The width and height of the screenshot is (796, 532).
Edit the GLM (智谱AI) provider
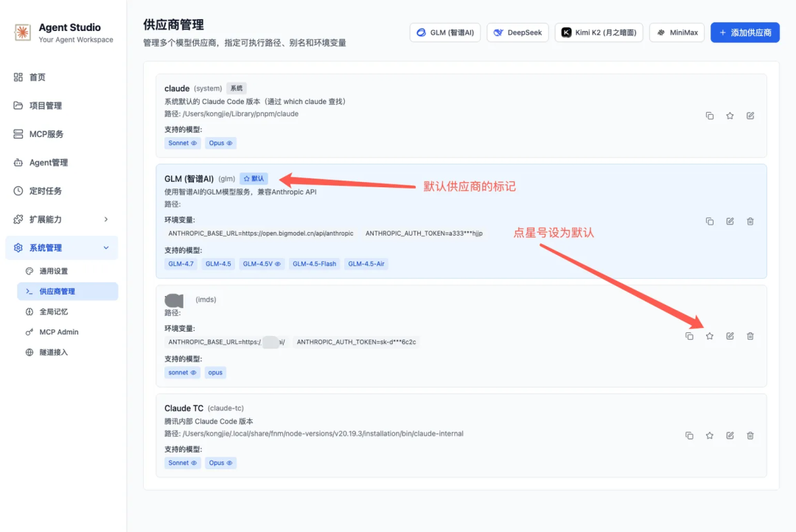[x=730, y=221]
